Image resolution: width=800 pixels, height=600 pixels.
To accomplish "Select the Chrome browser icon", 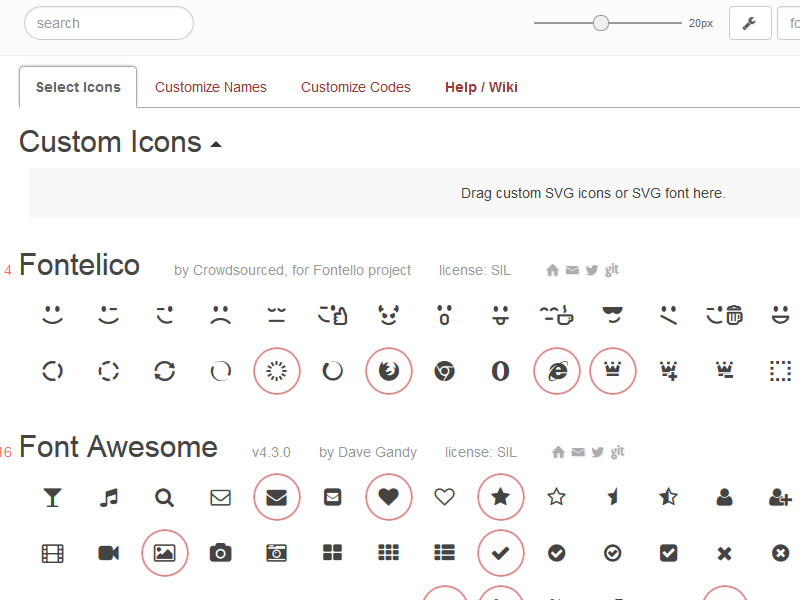I will pyautogui.click(x=445, y=372).
